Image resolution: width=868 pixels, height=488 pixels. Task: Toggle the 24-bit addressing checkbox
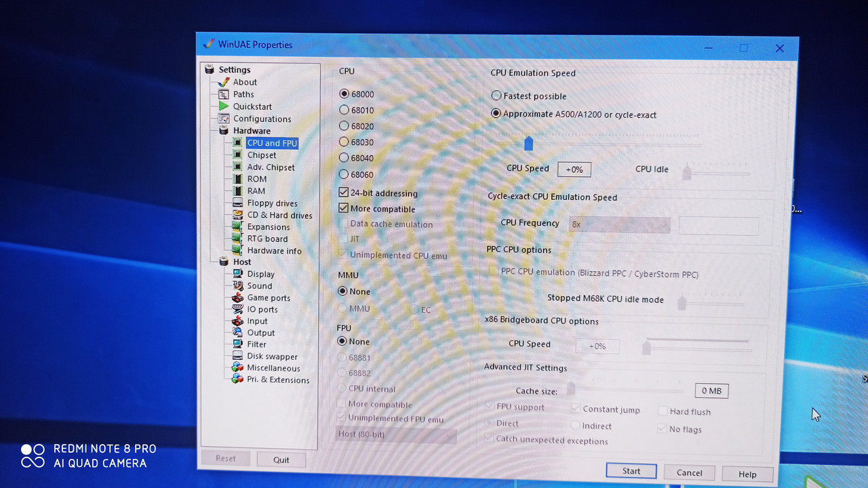pyautogui.click(x=344, y=192)
